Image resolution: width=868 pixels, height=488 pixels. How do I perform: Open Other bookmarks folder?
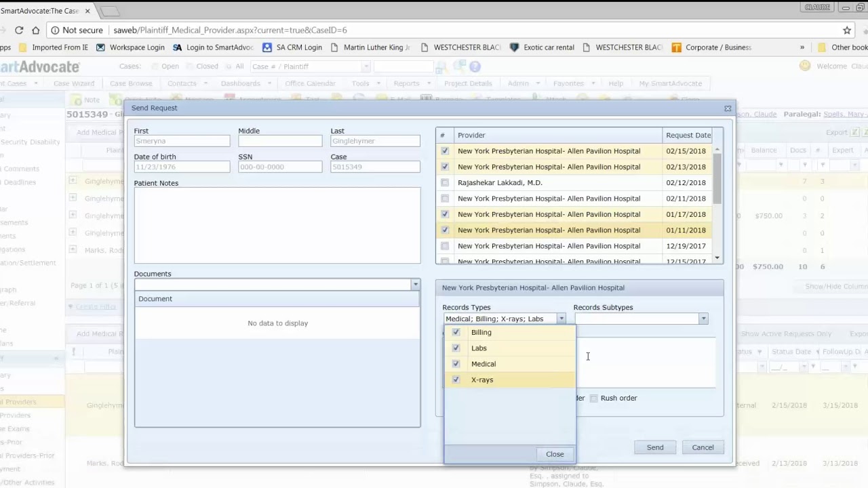[x=843, y=47]
